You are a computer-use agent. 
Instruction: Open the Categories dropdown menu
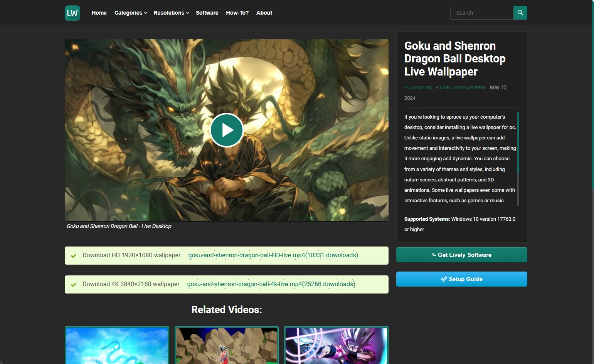coord(131,13)
